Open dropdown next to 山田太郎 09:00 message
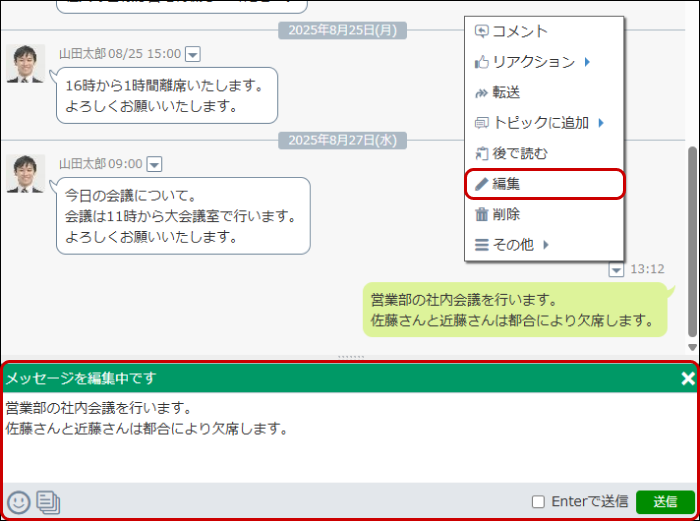 tap(154, 164)
